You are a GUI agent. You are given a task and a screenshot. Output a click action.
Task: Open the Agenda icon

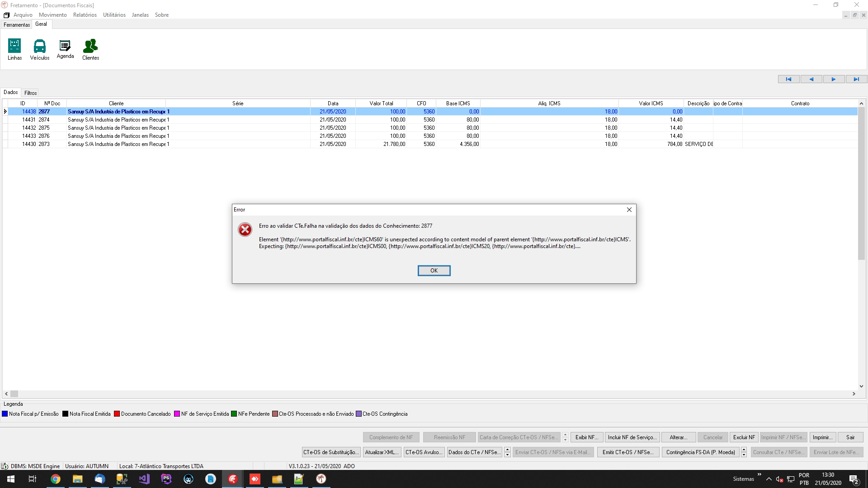[x=65, y=49]
